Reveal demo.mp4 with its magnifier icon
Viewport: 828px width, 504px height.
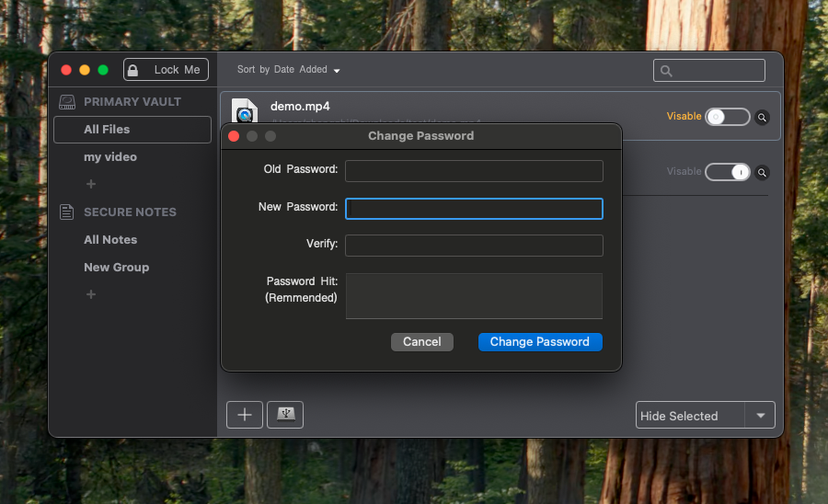[x=762, y=117]
